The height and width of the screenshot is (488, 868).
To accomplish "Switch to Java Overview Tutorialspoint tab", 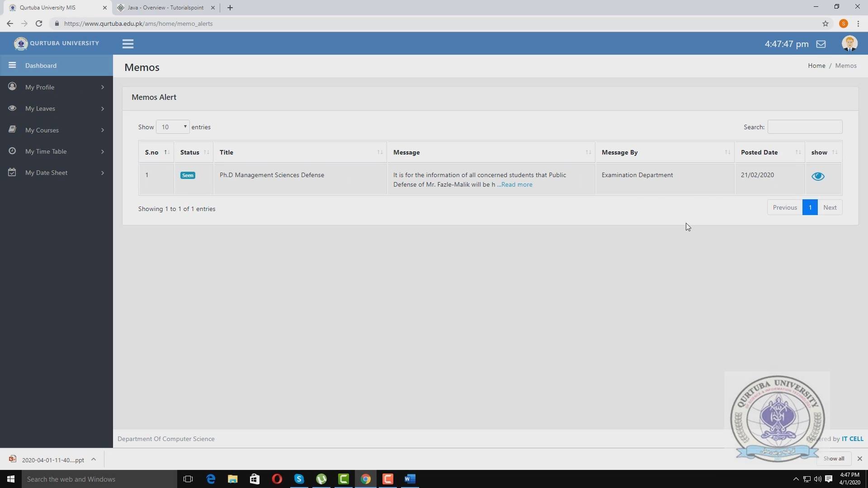I will [165, 8].
